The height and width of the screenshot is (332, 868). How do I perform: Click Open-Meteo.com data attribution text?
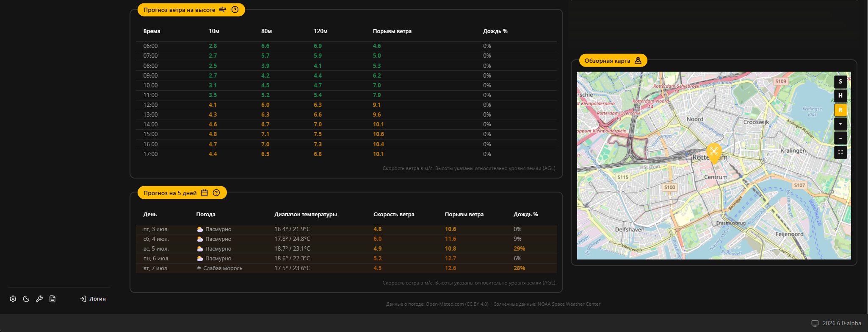[445, 304]
